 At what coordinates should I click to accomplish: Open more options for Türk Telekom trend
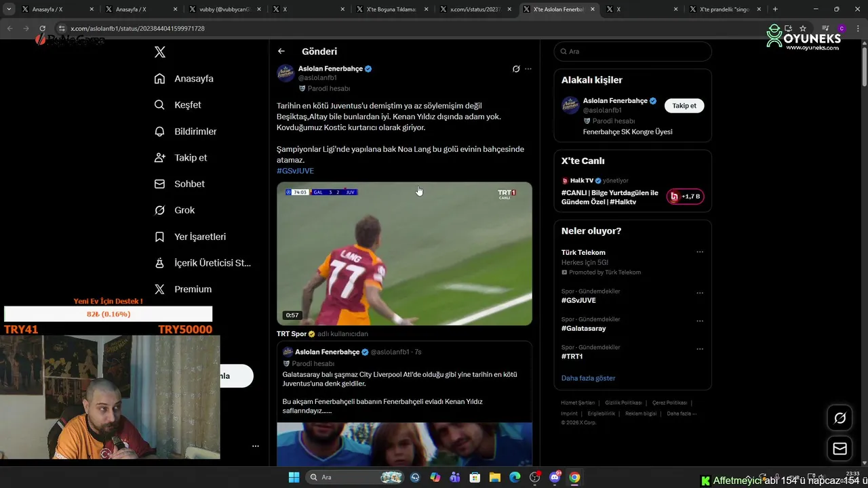pyautogui.click(x=700, y=252)
